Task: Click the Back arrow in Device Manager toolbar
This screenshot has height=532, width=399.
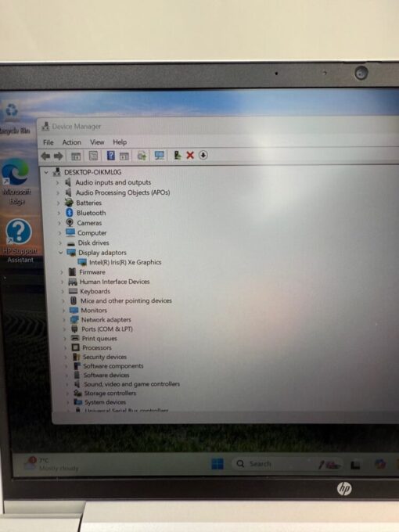Action: [45, 156]
